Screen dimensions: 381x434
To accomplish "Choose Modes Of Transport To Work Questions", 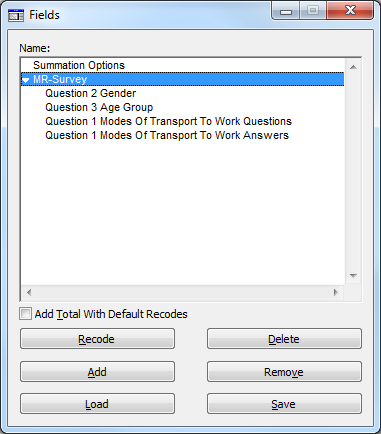I will tap(168, 121).
